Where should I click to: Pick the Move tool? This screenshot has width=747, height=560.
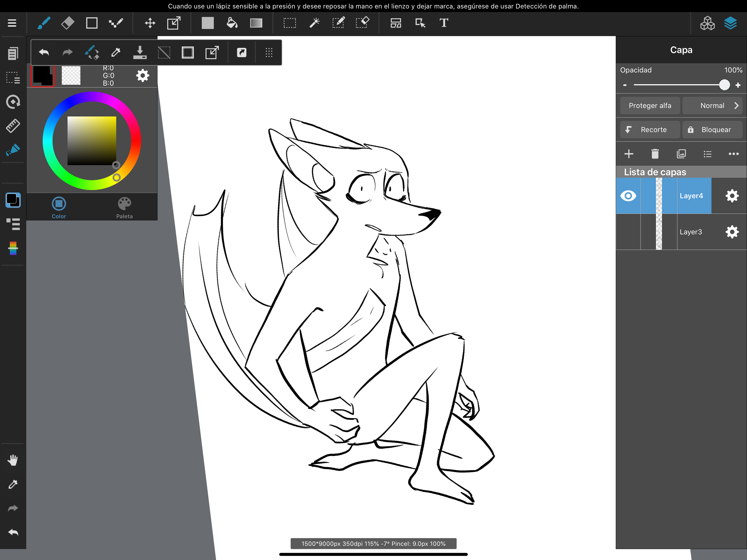pos(150,23)
